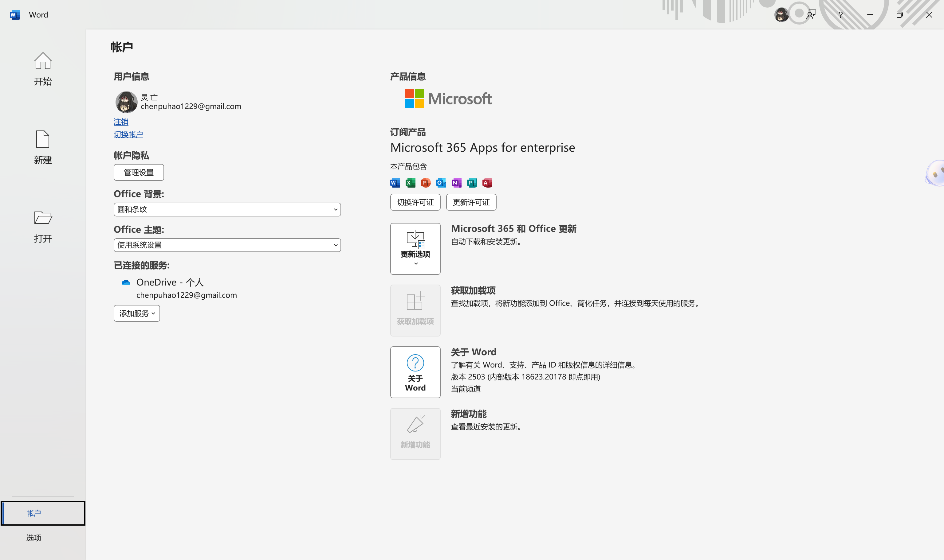
Task: Open the 新建 (New) document page
Action: (x=43, y=148)
